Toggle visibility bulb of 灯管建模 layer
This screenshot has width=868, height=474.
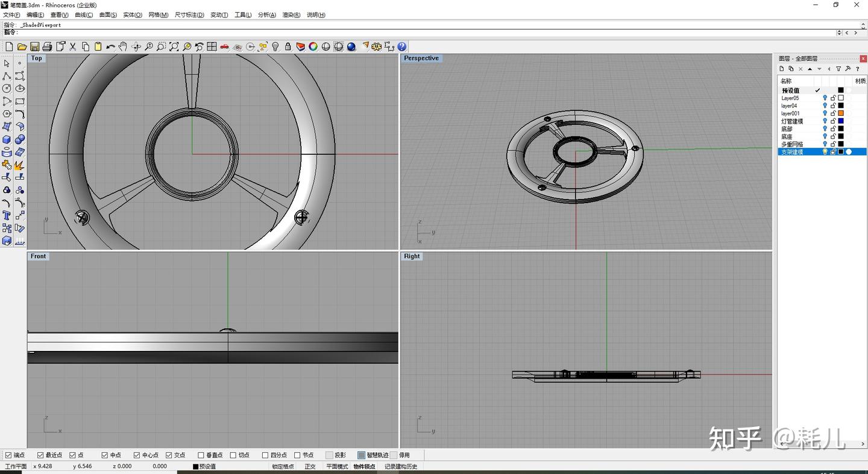point(825,121)
